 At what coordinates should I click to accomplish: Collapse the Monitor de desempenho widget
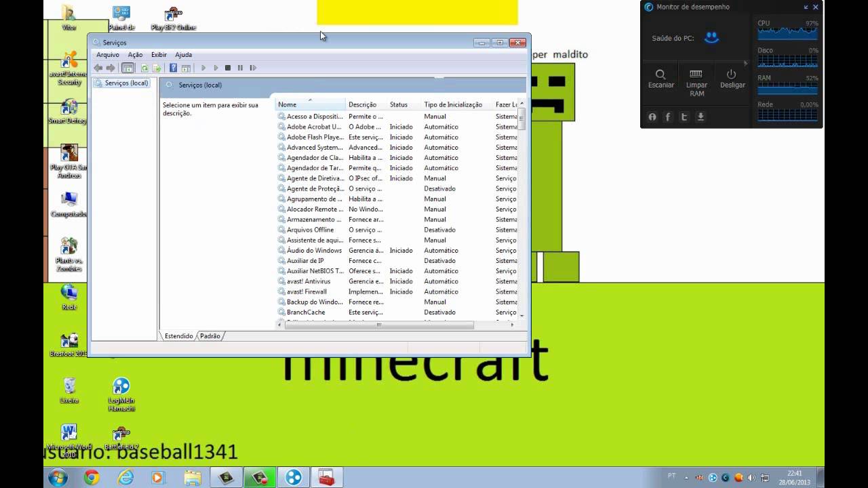click(806, 7)
